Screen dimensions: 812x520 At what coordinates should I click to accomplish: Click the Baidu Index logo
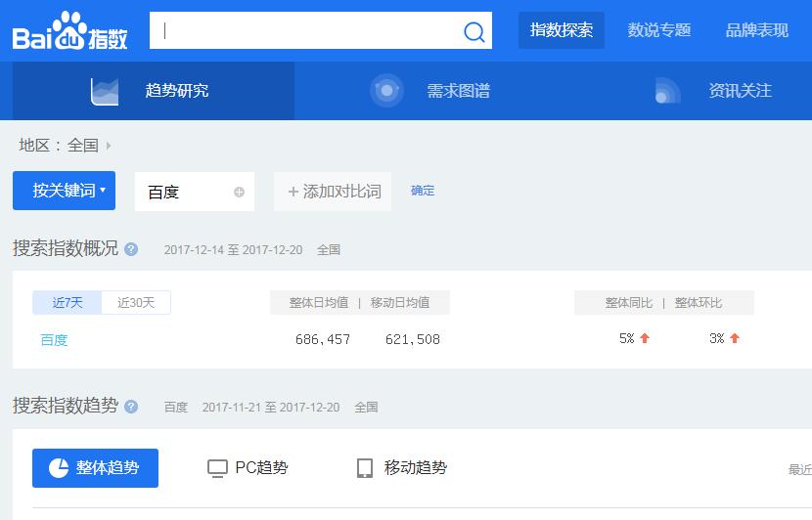[x=69, y=30]
